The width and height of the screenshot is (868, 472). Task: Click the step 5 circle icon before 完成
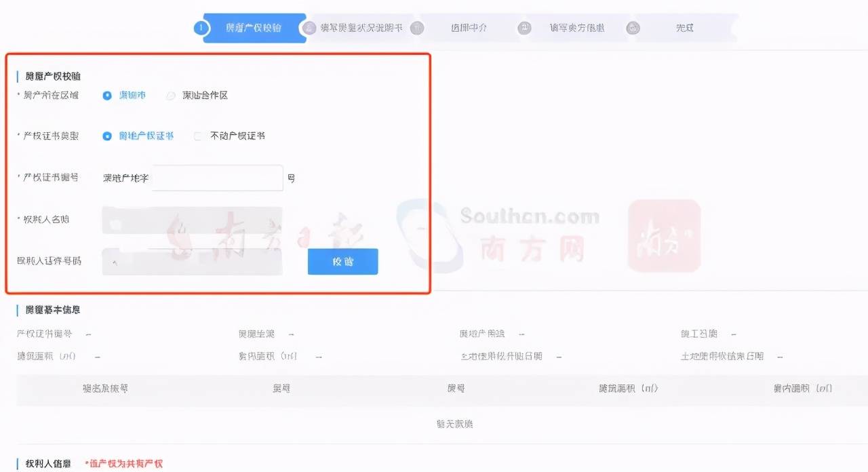pos(633,28)
